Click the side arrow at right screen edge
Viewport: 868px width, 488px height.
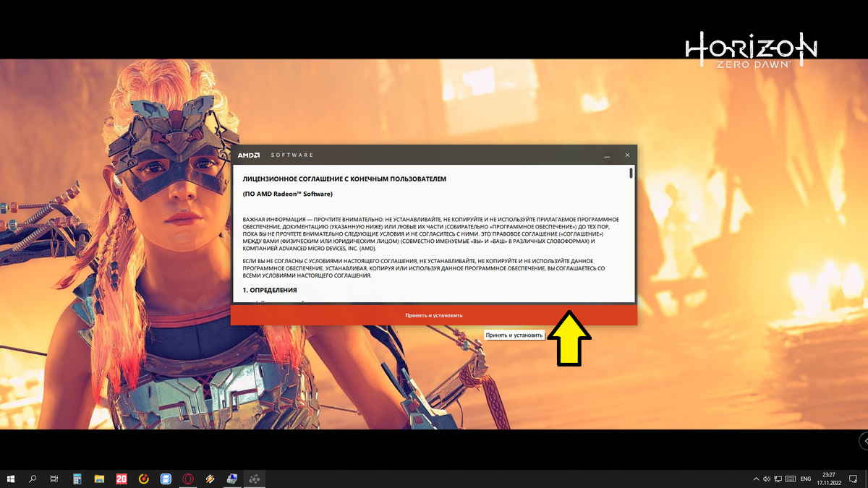864,440
